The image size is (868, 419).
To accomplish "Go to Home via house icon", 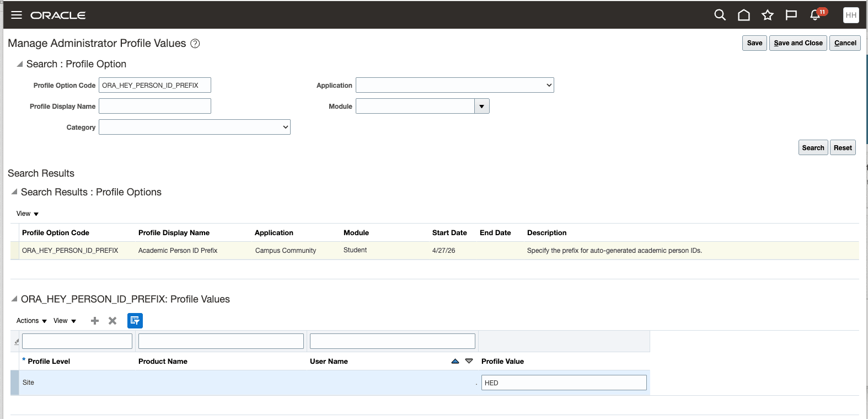I will 744,15.
